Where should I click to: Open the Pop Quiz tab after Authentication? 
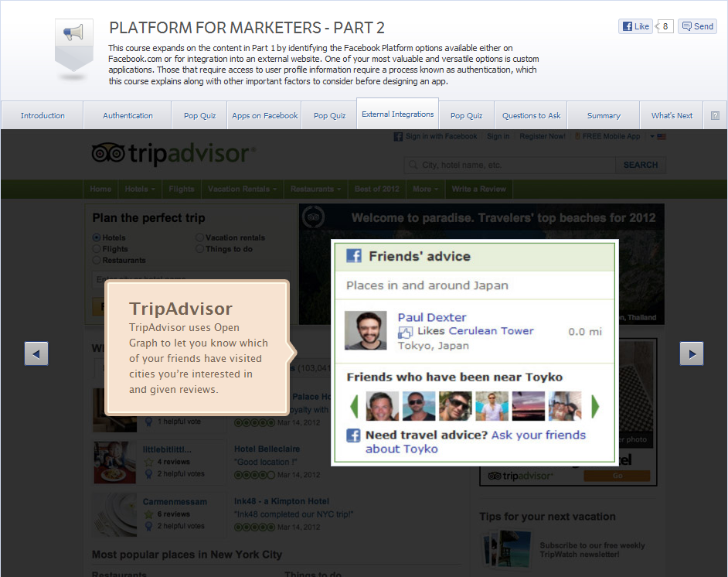coord(199,116)
